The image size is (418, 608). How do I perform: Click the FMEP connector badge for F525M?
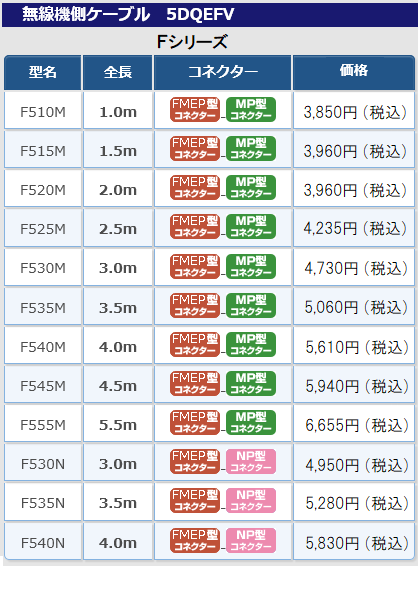pos(195,226)
